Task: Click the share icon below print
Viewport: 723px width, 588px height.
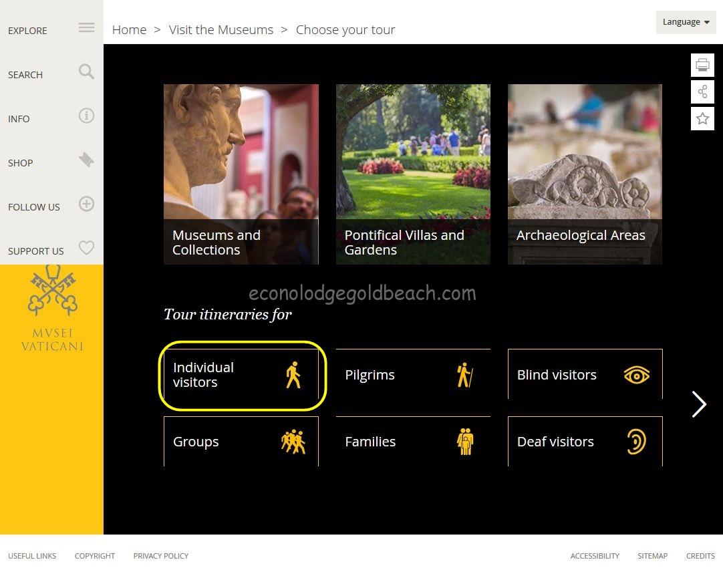Action: click(x=702, y=92)
